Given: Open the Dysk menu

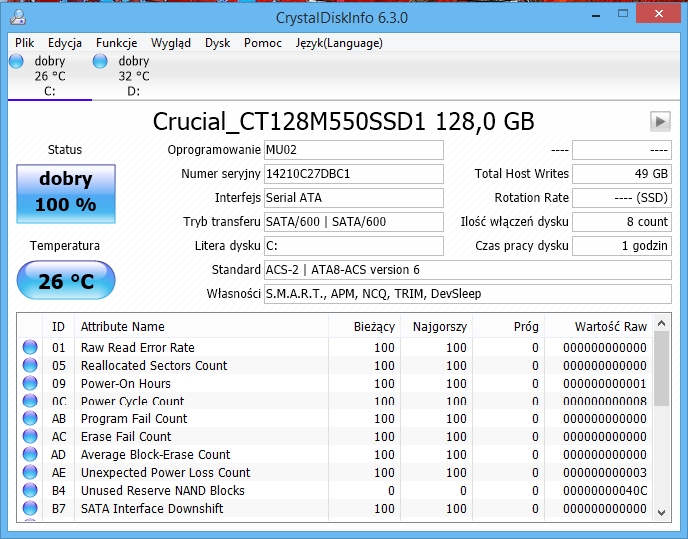Looking at the screenshot, I should click(x=218, y=43).
